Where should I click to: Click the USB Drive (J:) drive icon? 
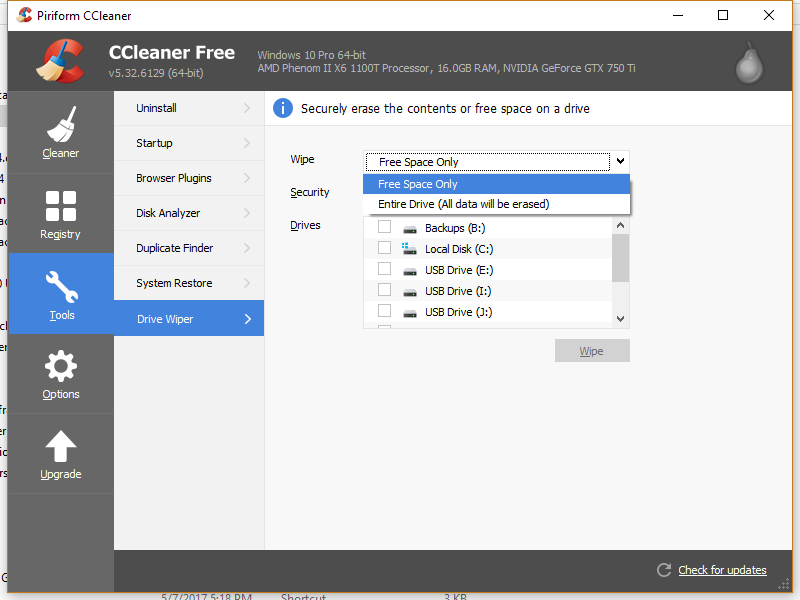pyautogui.click(x=410, y=313)
